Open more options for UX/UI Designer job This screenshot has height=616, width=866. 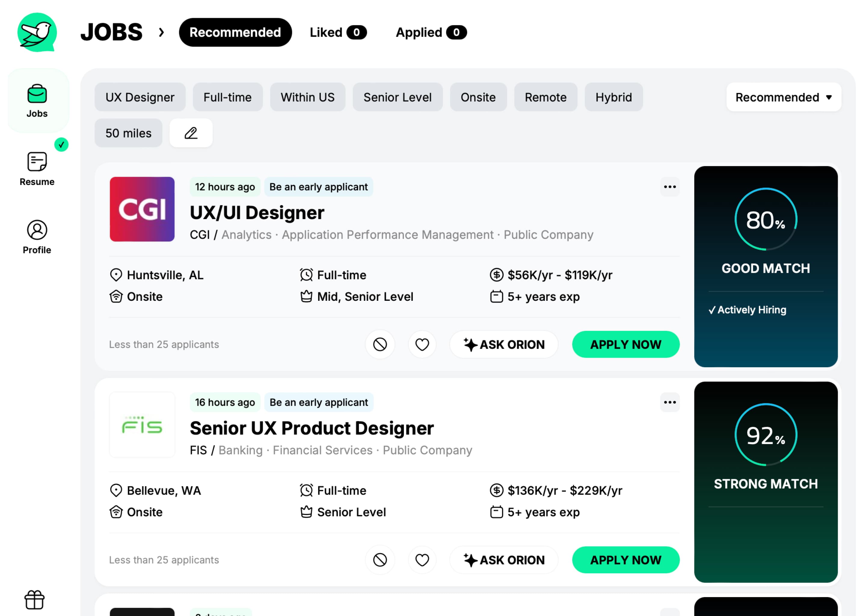click(670, 187)
